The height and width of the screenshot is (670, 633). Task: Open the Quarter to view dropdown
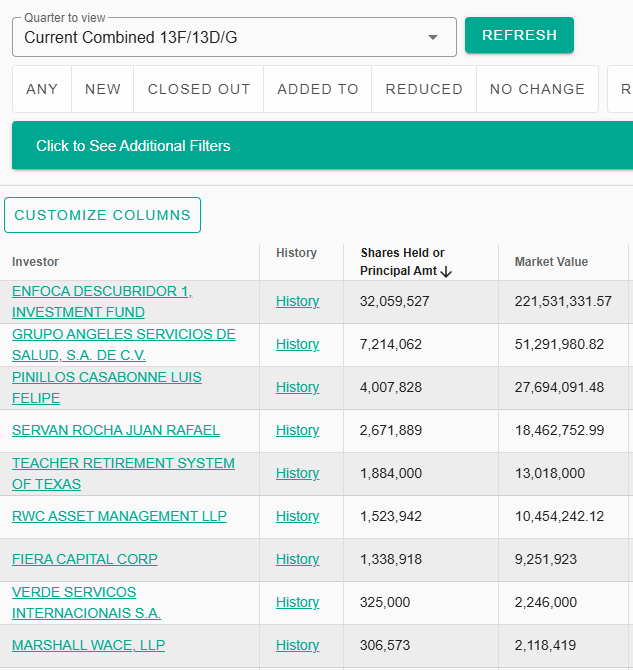pos(234,37)
